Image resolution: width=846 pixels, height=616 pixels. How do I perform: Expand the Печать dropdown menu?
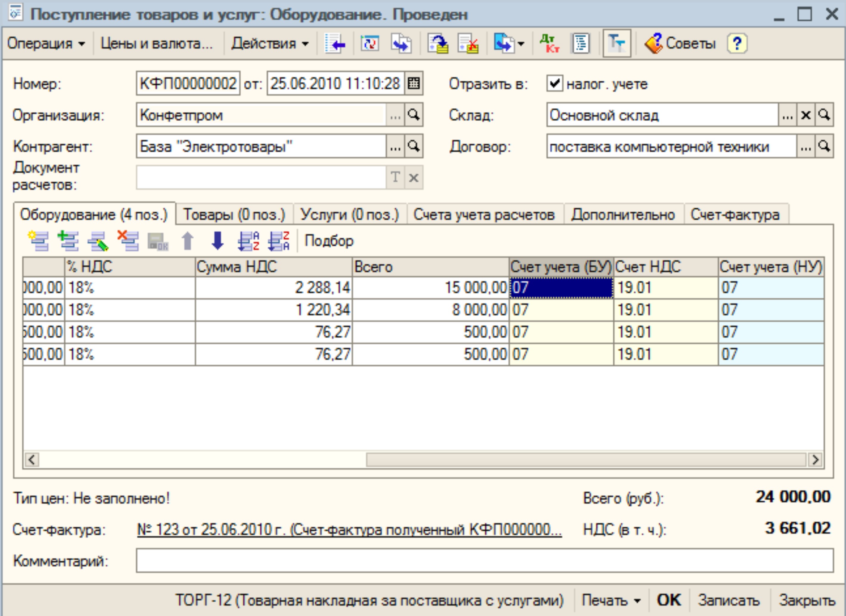[x=611, y=600]
